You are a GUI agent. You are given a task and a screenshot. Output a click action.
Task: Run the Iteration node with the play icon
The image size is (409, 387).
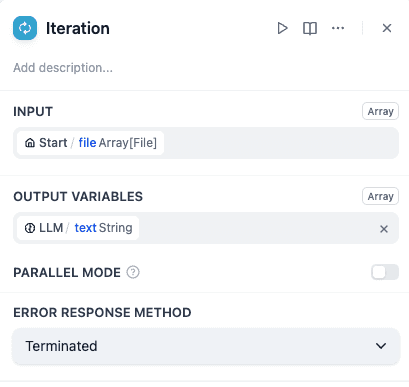(282, 28)
